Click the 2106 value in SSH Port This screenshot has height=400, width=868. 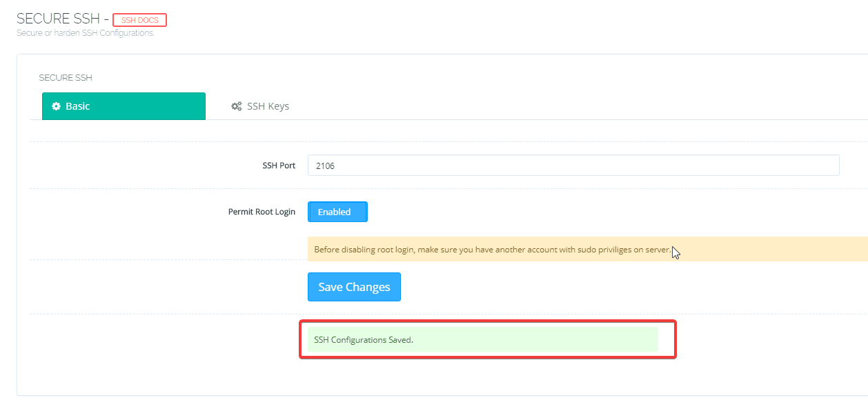(x=325, y=166)
